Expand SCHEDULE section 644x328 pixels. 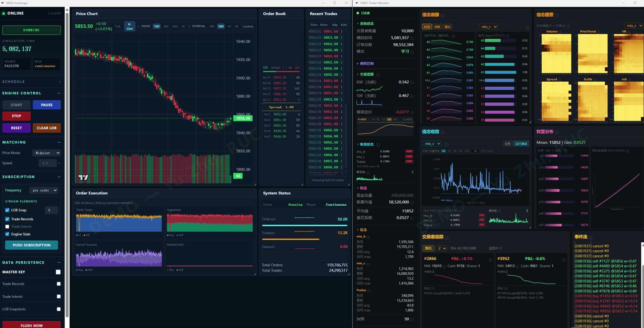click(59, 82)
